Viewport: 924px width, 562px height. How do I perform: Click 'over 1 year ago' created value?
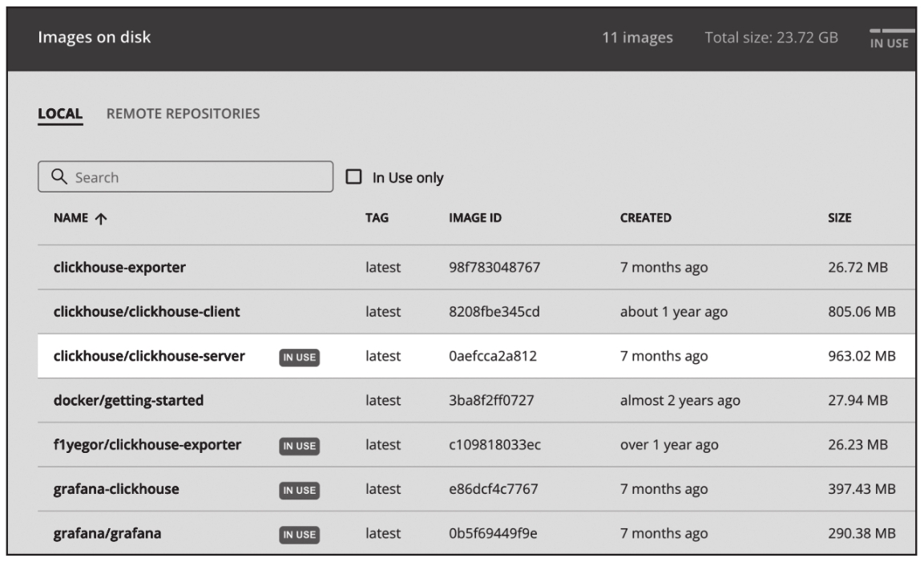pos(669,444)
